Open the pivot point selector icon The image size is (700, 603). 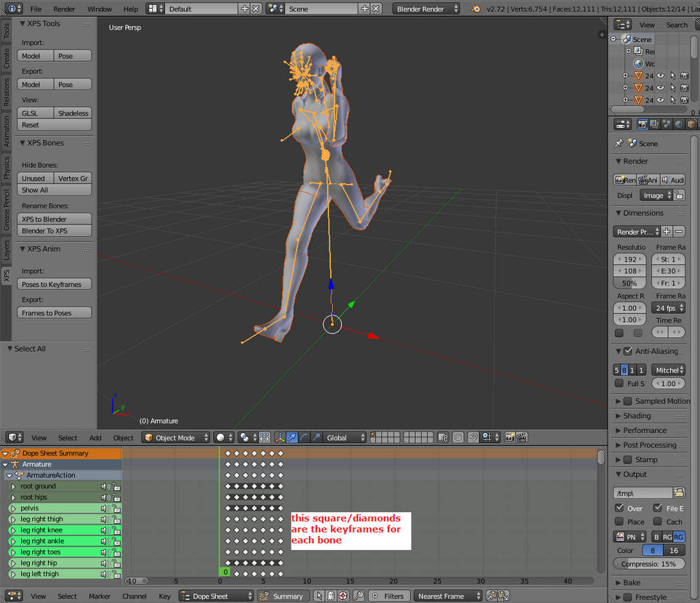(248, 437)
